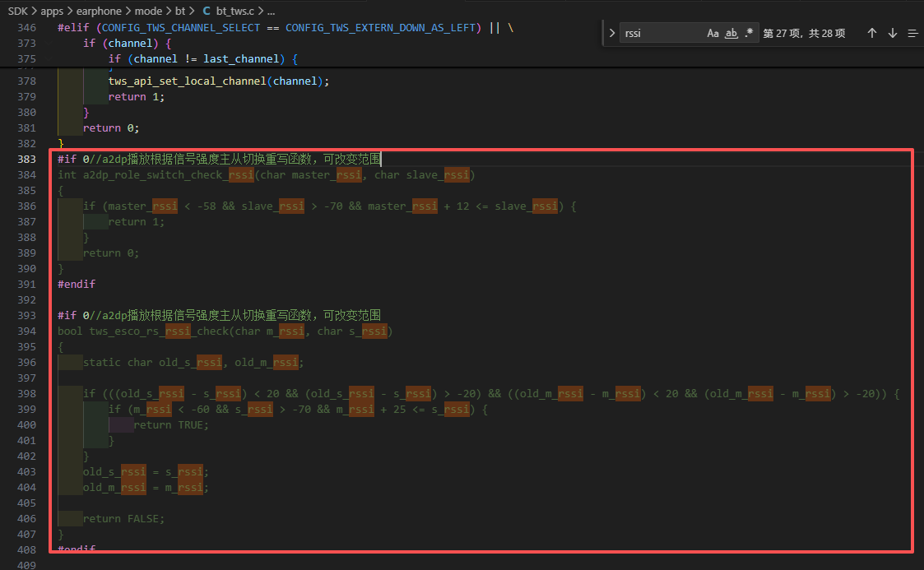Image resolution: width=924 pixels, height=570 pixels.
Task: Place cursor on a2dp_role_switch_check_rssi function declaration
Action: [267, 175]
